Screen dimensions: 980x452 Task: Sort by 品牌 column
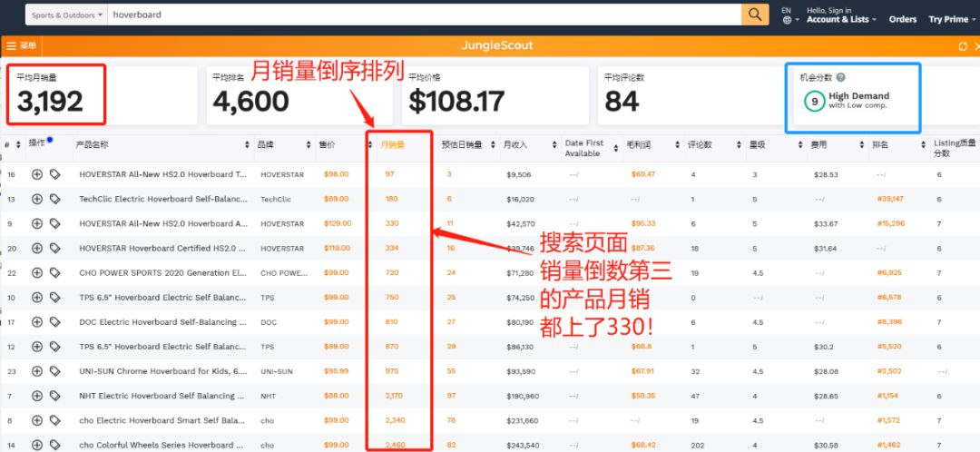click(309, 144)
